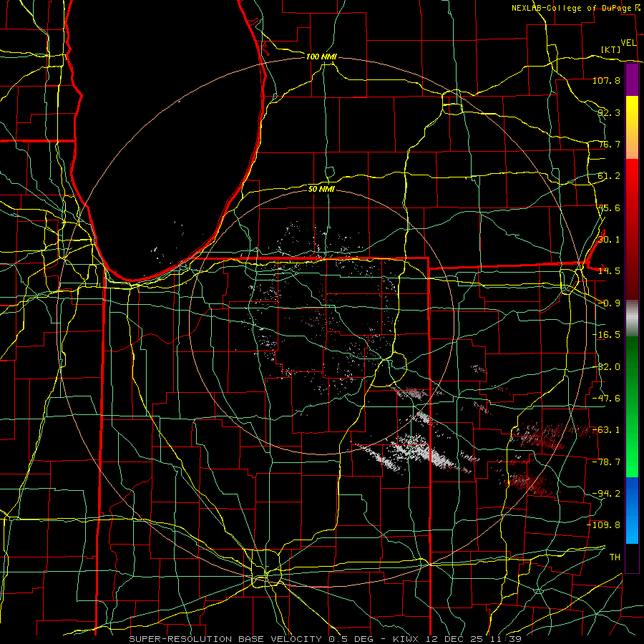Screen dimensions: 644x644
Task: Click the VEL legend title
Action: (x=628, y=43)
